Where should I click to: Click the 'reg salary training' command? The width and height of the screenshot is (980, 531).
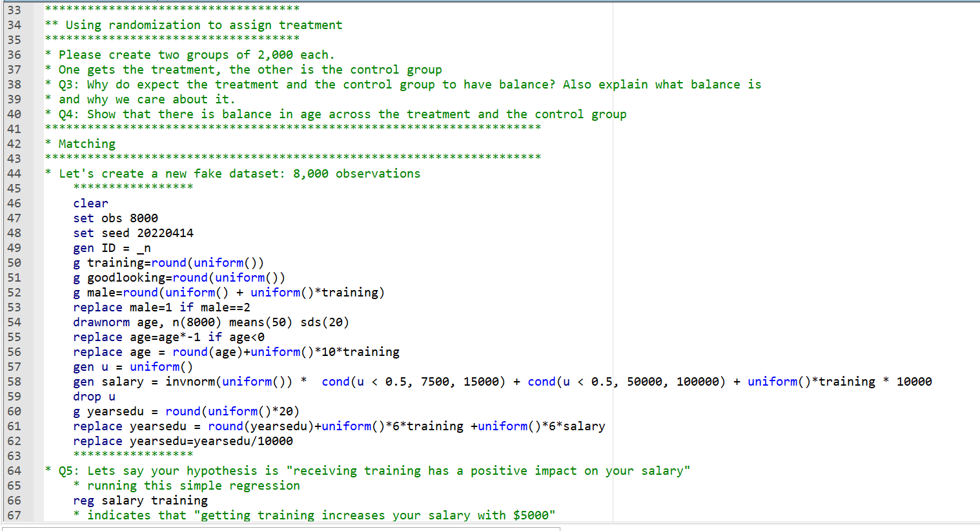pos(141,500)
